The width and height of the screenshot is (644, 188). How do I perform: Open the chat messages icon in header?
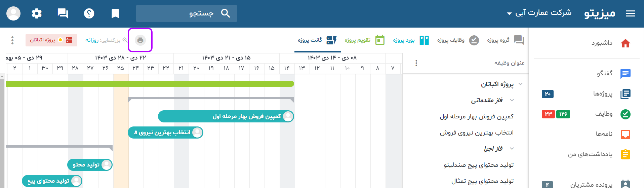click(x=63, y=13)
